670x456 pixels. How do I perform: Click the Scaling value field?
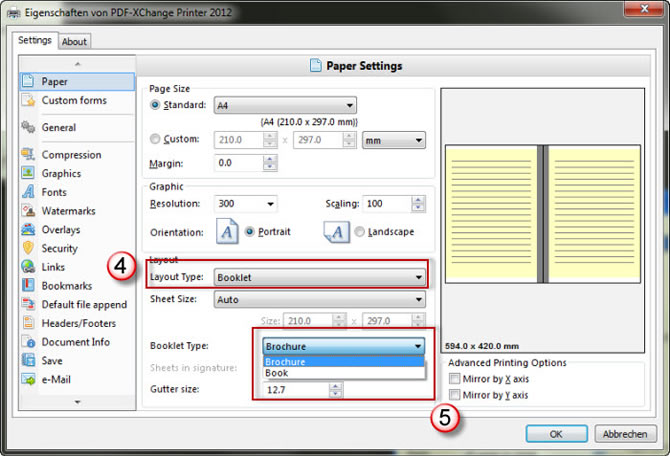tap(387, 204)
